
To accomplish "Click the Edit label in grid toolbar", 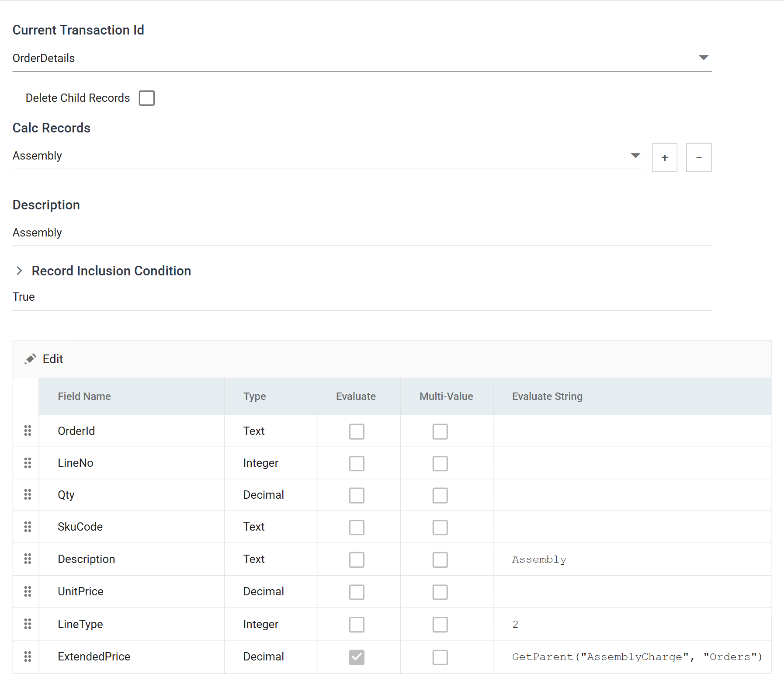I will coord(53,359).
